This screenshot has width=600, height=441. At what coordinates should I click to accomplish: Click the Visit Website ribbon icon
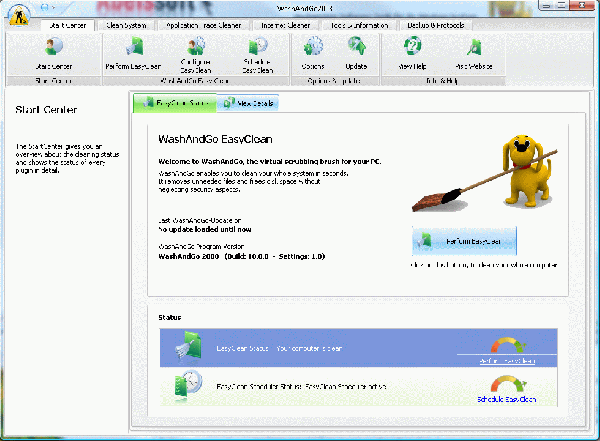474,54
